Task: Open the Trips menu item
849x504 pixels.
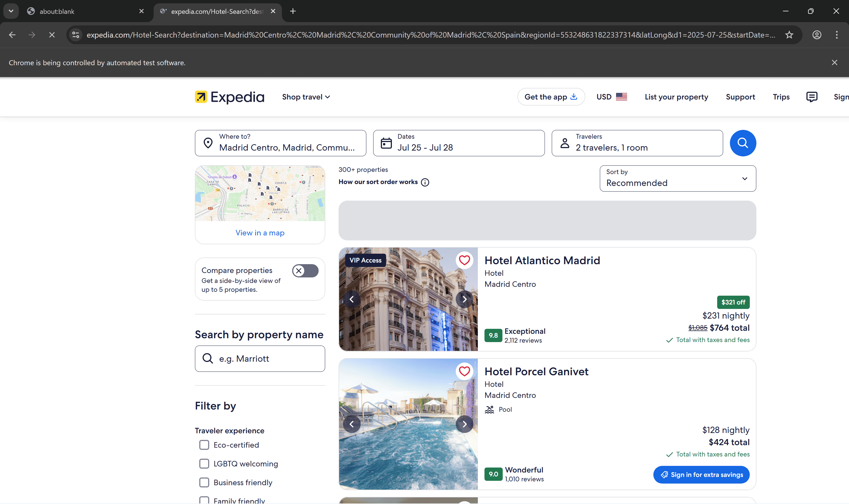Action: pos(781,97)
